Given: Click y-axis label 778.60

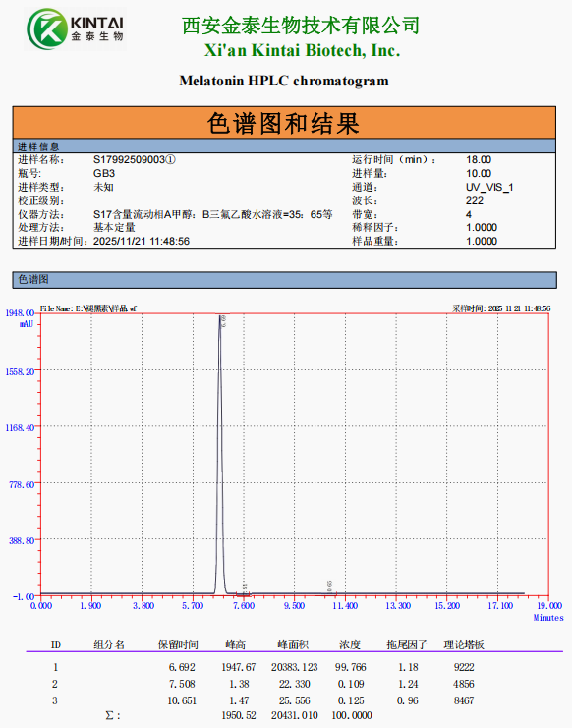Looking at the screenshot, I should click(22, 484).
